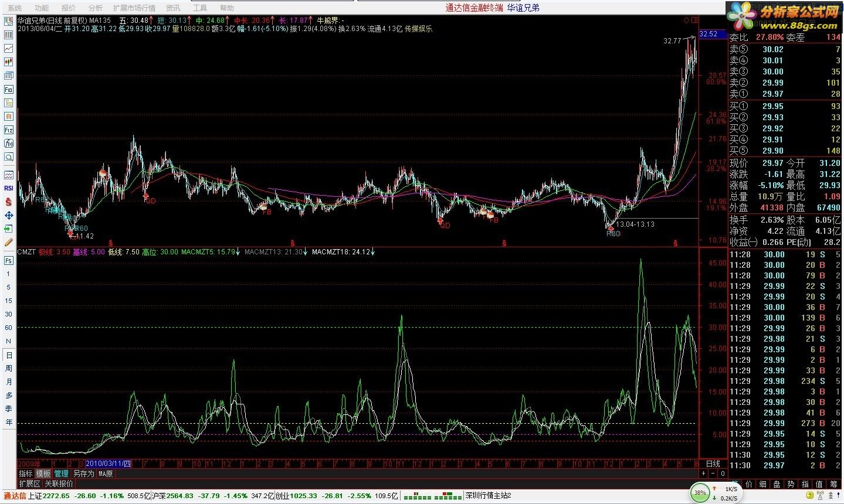Image resolution: width=844 pixels, height=504 pixels.
Task: Switch to the 势 tab in the right panel
Action: (791, 484)
